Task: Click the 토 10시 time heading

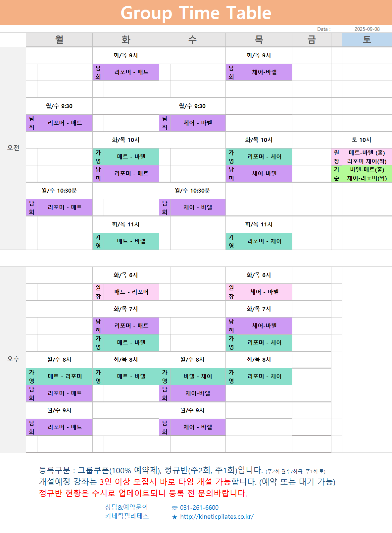Action: tap(362, 140)
